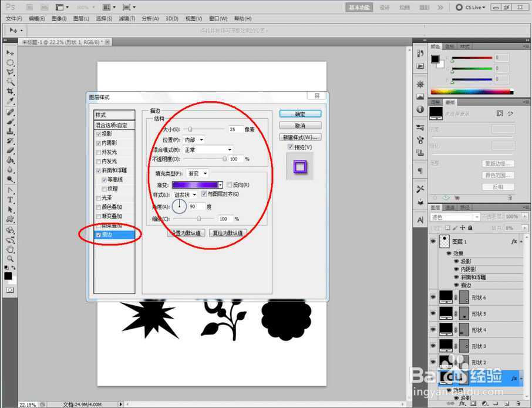
Task: Check the 反向 (Reverse) gradient checkbox
Action: (x=230, y=185)
